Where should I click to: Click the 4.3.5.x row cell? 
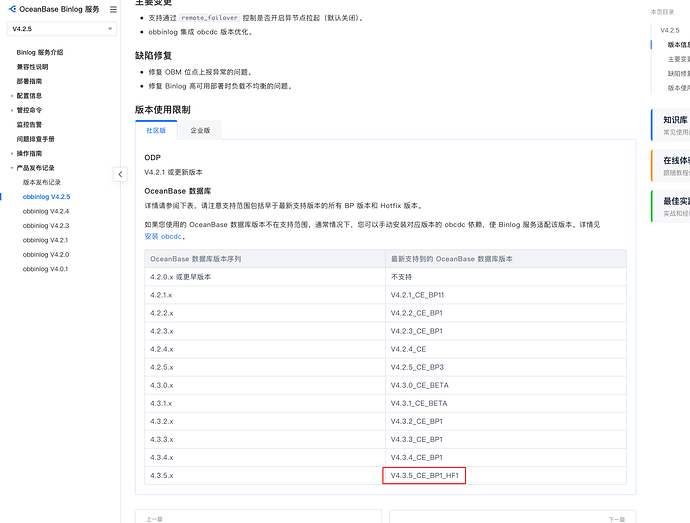tap(265, 475)
